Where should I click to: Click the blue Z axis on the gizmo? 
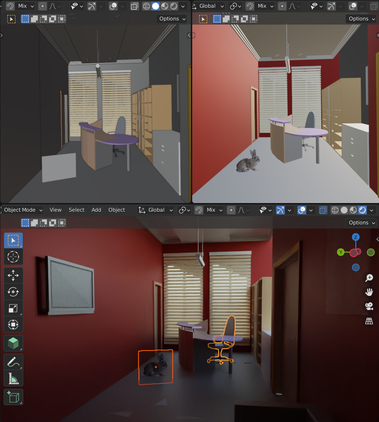click(356, 237)
